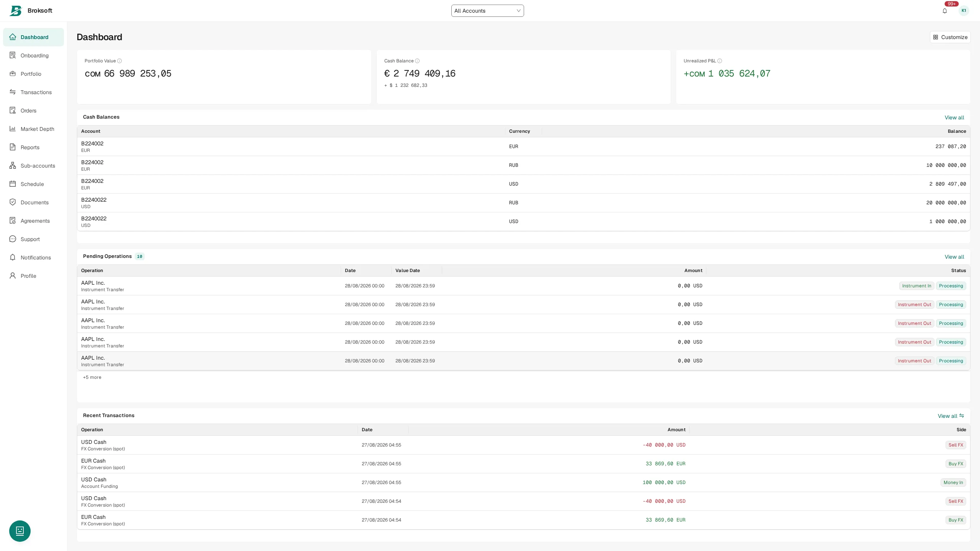Click the 1 000 000,00 USD balance
Screen dimensions: 980x551
pos(947,222)
